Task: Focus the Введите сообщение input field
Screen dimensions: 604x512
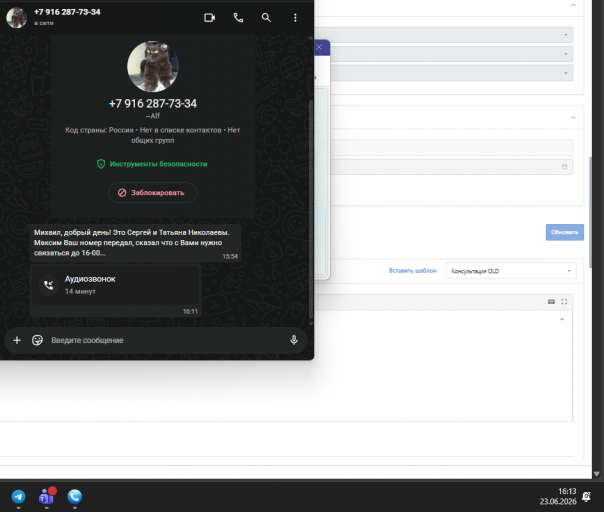Action: point(166,340)
